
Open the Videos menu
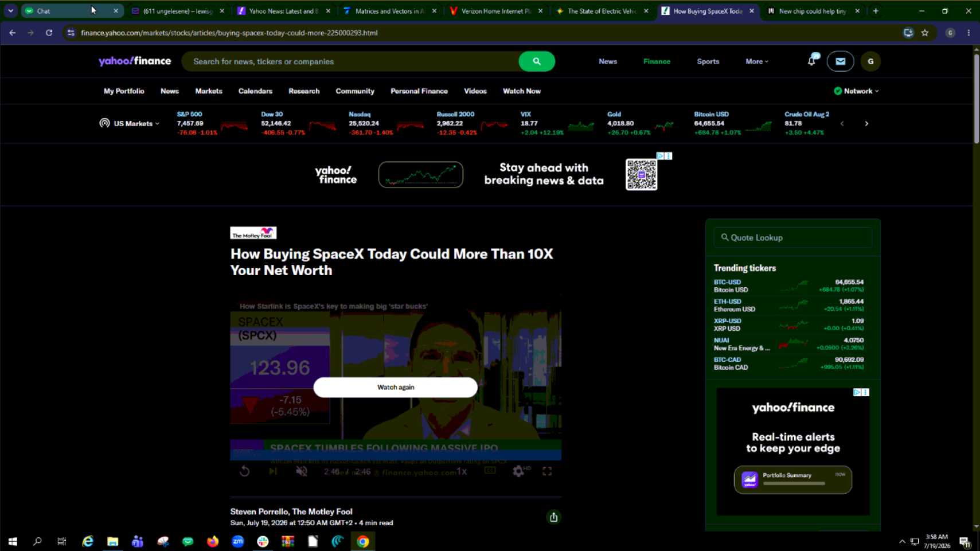coord(475,91)
